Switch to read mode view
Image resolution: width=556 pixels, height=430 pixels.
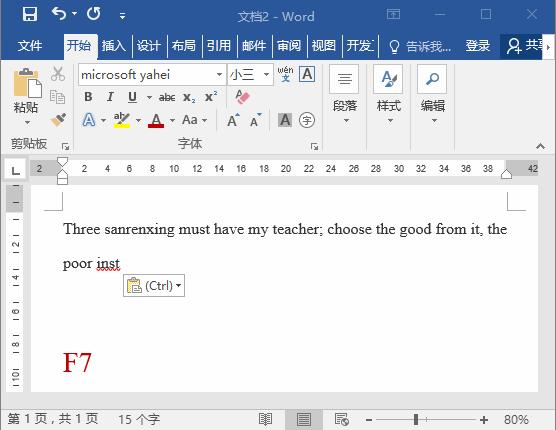click(x=265, y=419)
